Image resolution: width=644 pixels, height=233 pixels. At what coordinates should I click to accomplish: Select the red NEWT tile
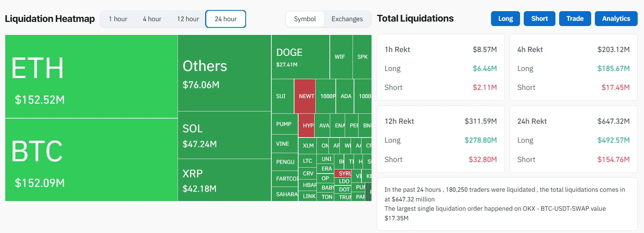305,96
